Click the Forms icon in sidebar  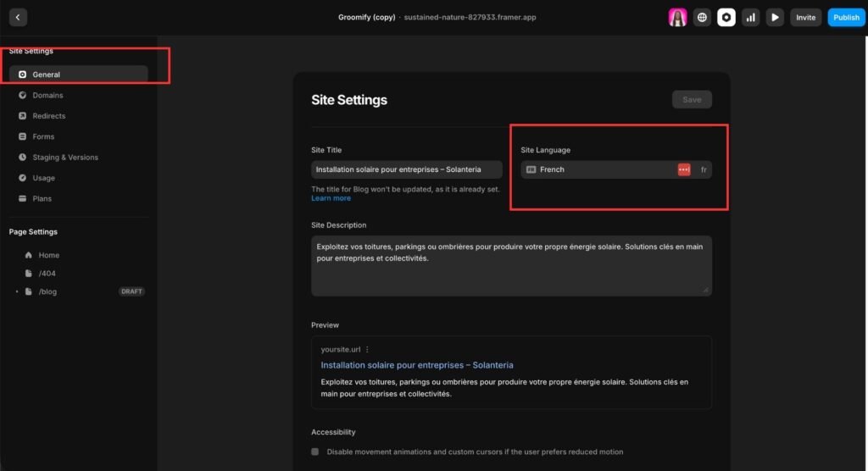click(22, 136)
